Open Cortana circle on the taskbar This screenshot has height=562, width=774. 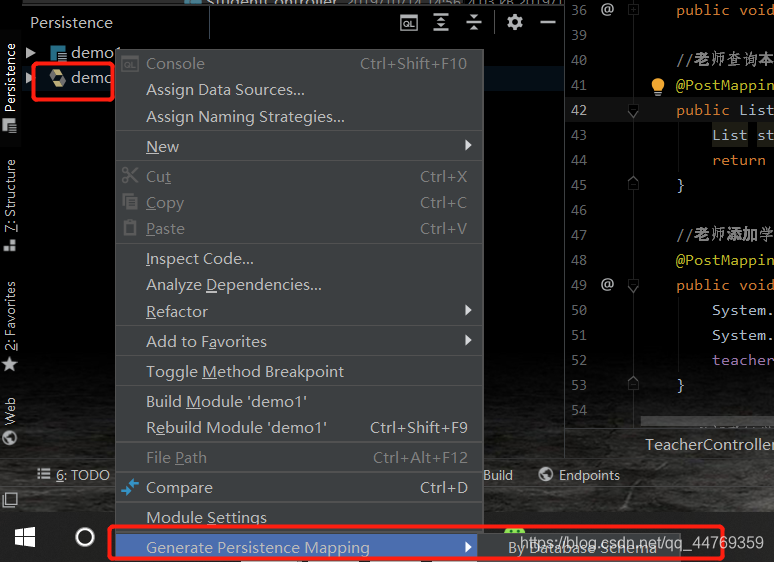click(85, 537)
